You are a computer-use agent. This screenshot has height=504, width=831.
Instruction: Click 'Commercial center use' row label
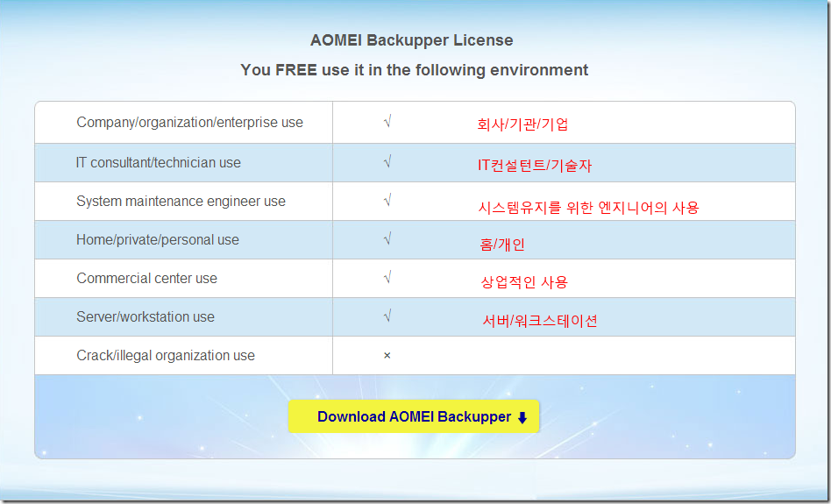pyautogui.click(x=146, y=278)
